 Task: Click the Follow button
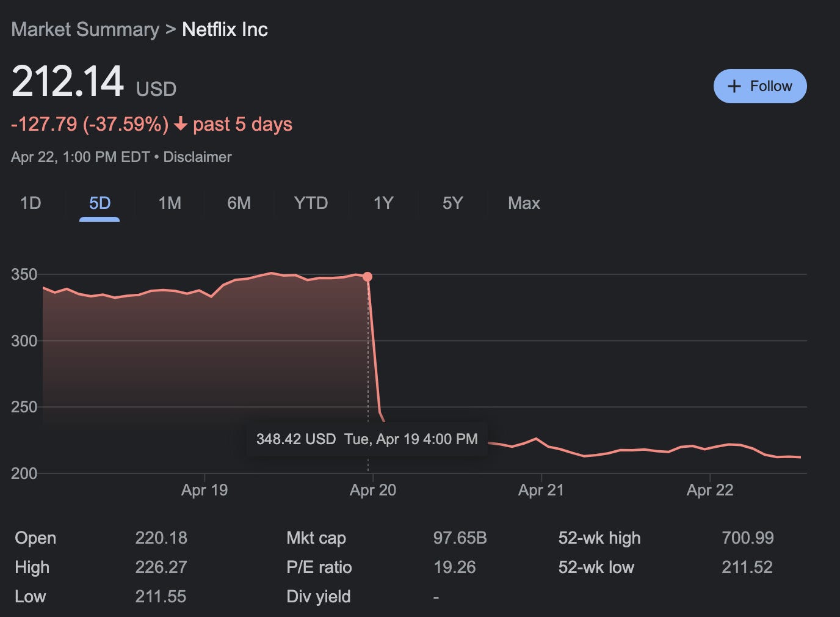pos(760,86)
